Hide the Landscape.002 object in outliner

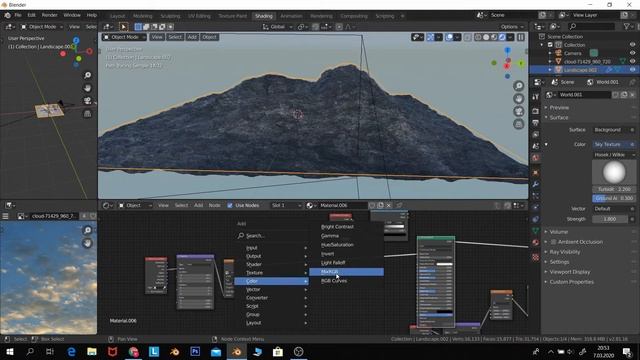[x=632, y=70]
